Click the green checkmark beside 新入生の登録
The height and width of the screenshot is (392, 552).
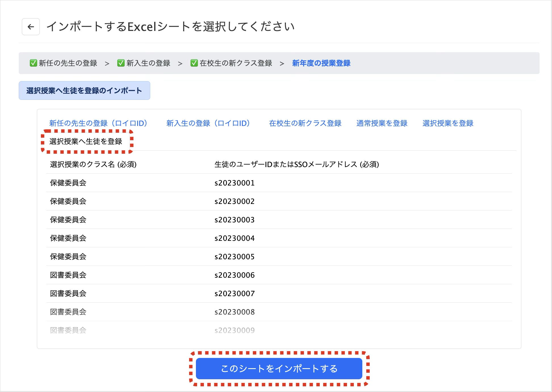121,63
